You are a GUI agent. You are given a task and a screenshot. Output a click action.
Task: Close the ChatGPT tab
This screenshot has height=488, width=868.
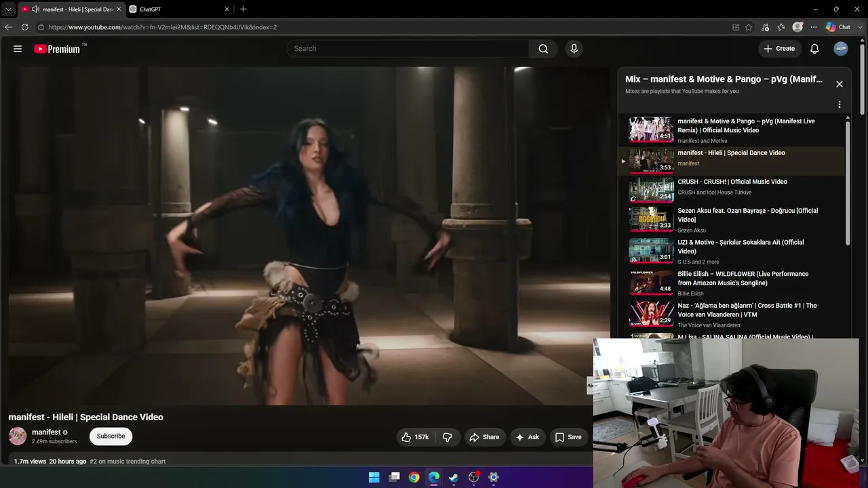pyautogui.click(x=227, y=9)
